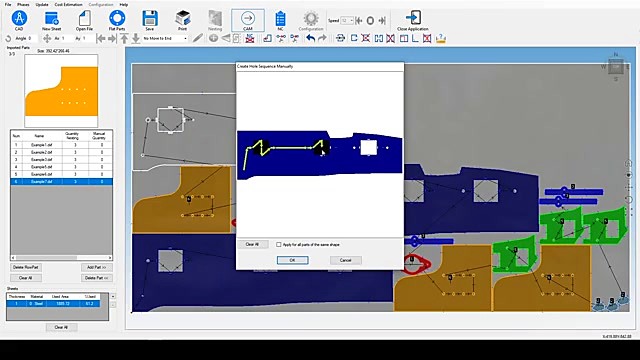This screenshot has height=360, width=640.
Task: Click the Print icon
Action: 182,19
